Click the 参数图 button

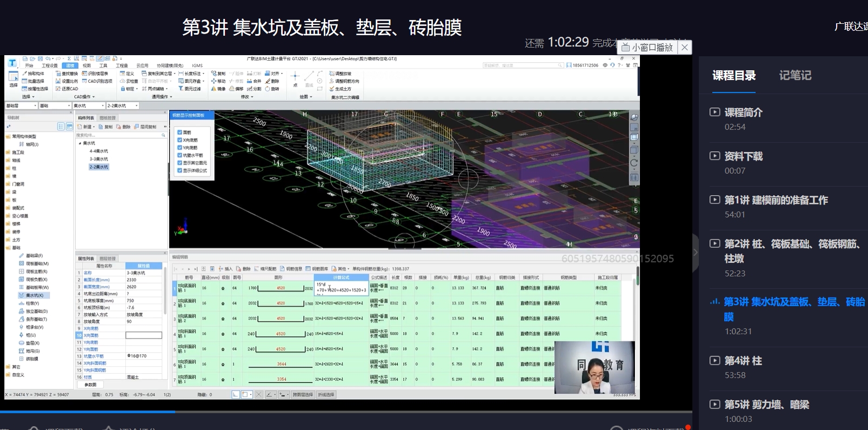coord(90,385)
